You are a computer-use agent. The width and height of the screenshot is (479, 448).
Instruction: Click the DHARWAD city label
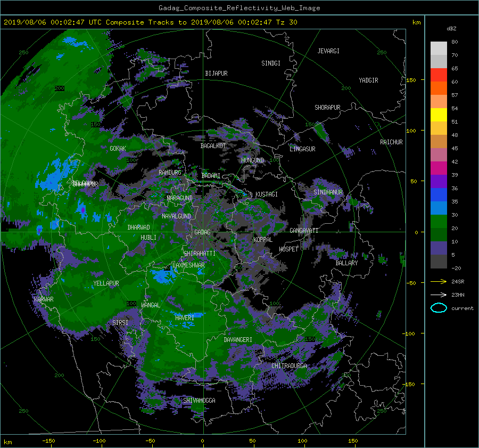click(139, 227)
